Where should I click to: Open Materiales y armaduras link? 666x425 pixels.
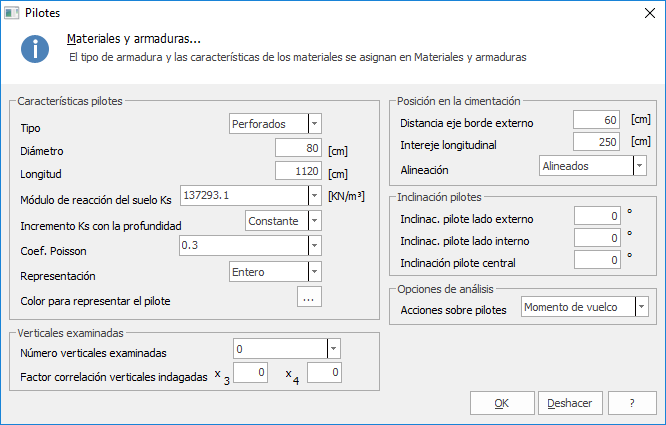tap(134, 39)
